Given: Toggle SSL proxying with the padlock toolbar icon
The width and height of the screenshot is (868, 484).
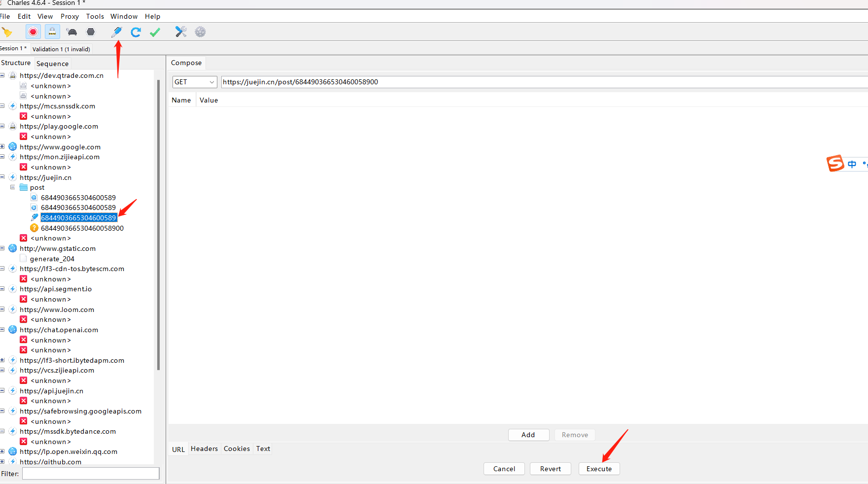Looking at the screenshot, I should coord(52,32).
